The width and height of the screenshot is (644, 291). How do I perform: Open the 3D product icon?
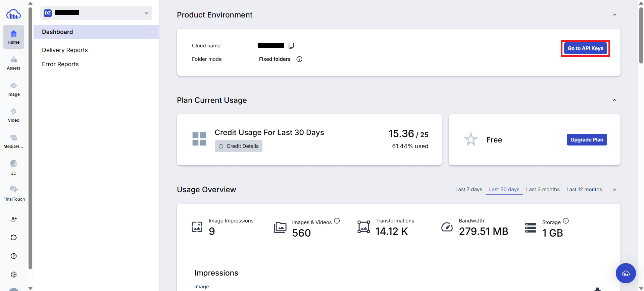(x=13, y=167)
